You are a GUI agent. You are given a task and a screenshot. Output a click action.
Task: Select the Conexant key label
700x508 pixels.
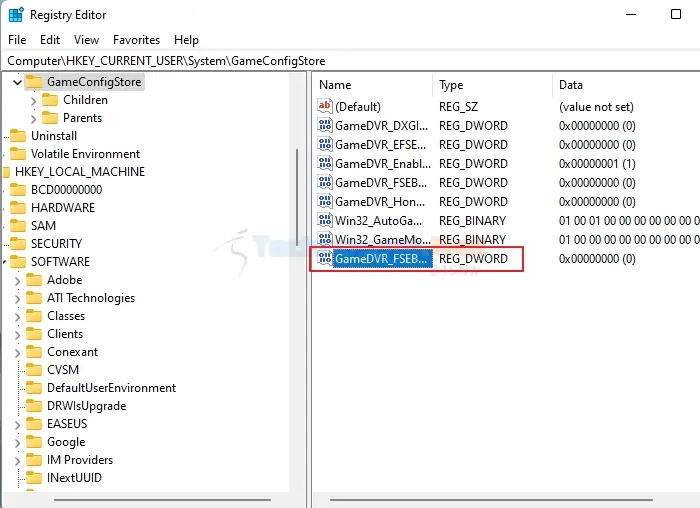tap(72, 352)
